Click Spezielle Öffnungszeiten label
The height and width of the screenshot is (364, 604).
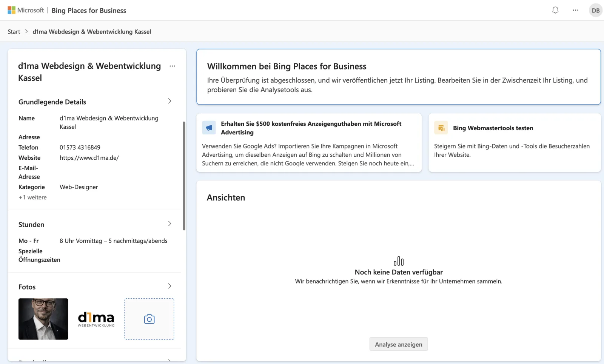(39, 256)
